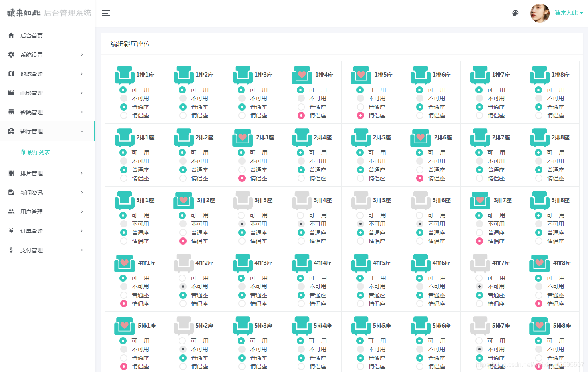The width and height of the screenshot is (588, 372).
Task: Click the 2排3座 couple seat icon
Action: 243,137
